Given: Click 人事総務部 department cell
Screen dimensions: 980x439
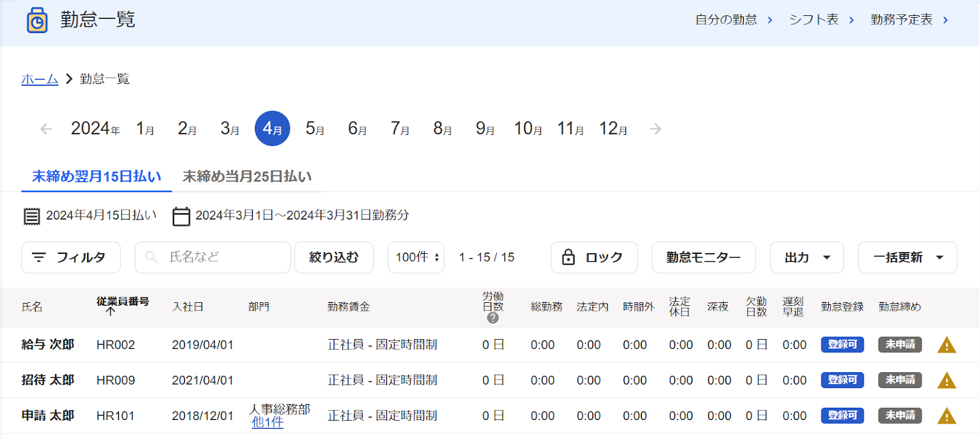Looking at the screenshot, I should click(281, 409).
